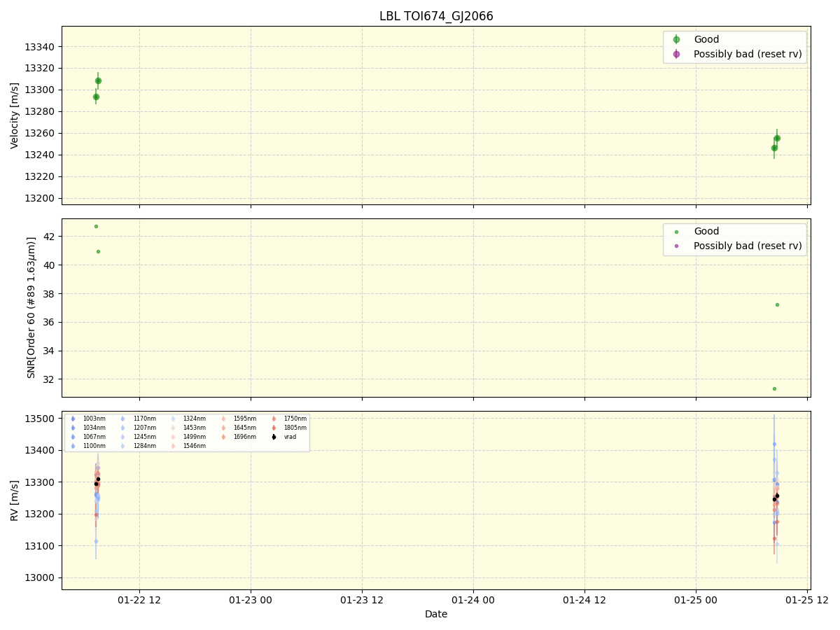840x630 pixels.
Task: Click the 1067nm legend marker
Action: click(x=73, y=437)
